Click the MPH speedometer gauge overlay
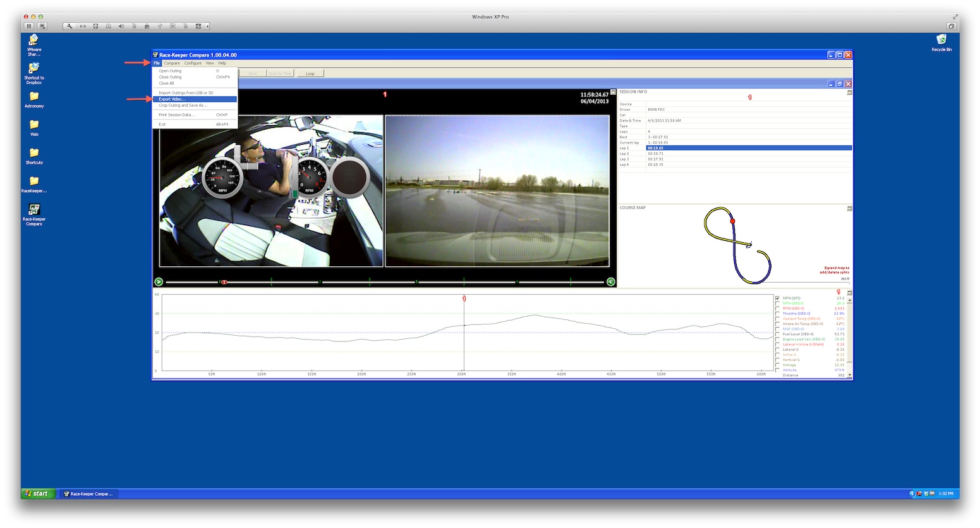Viewport: 980px width, 528px height. 222,176
